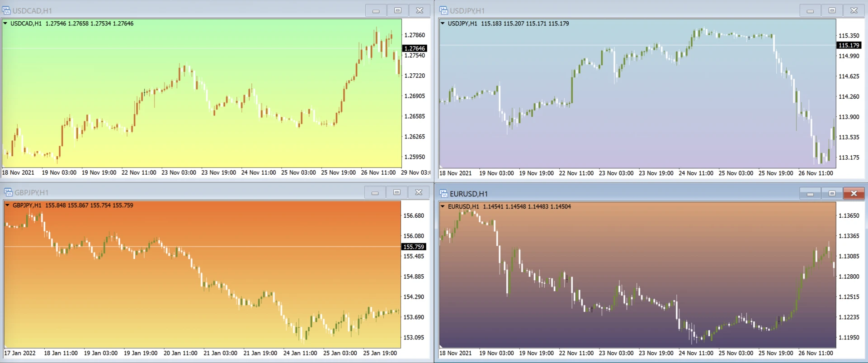The width and height of the screenshot is (868, 363).
Task: Click the USDJPY chart window icon
Action: (x=443, y=10)
